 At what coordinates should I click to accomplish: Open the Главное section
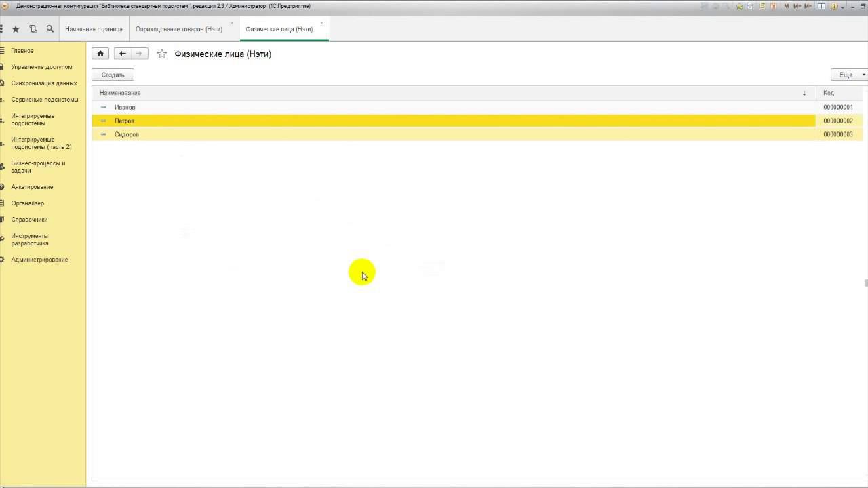coord(22,51)
